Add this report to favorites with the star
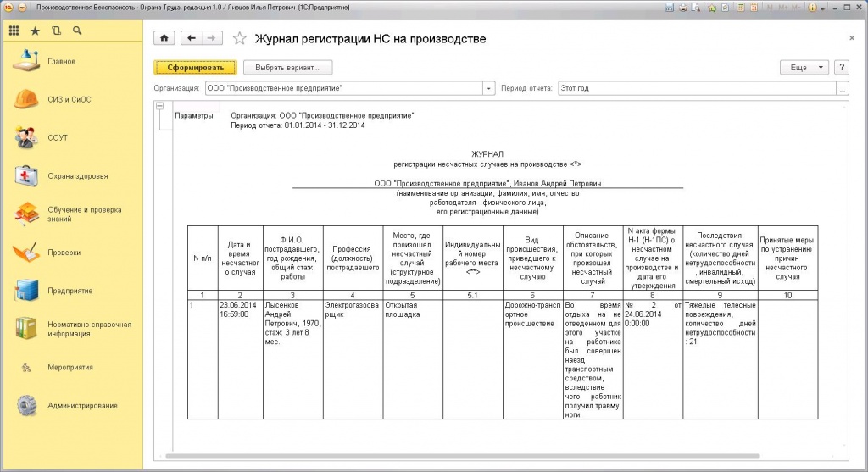This screenshot has height=472, width=868. coord(239,38)
